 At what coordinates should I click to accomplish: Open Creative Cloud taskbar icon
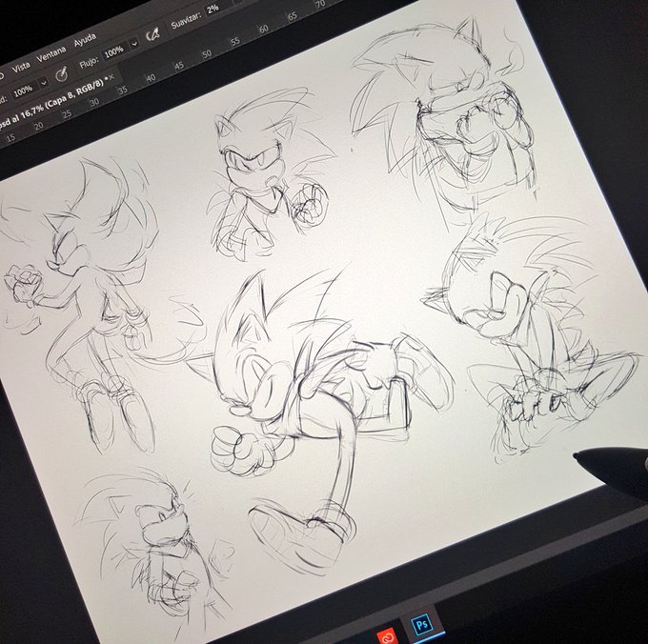(x=388, y=637)
